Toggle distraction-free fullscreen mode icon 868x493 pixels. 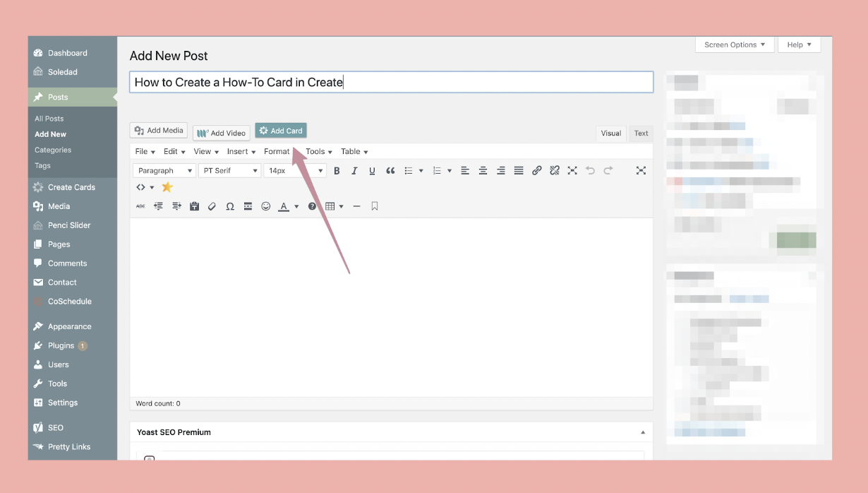click(641, 171)
